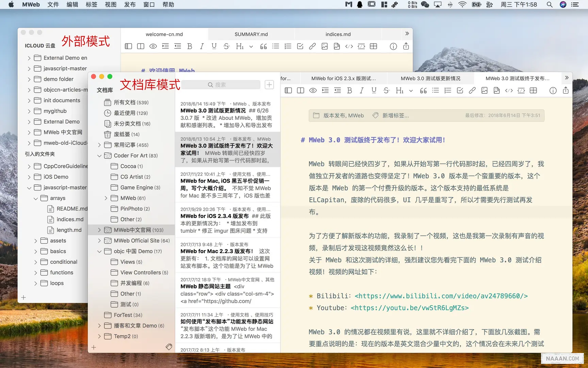Show more tabs in back window
This screenshot has width=588, height=368.
407,33
